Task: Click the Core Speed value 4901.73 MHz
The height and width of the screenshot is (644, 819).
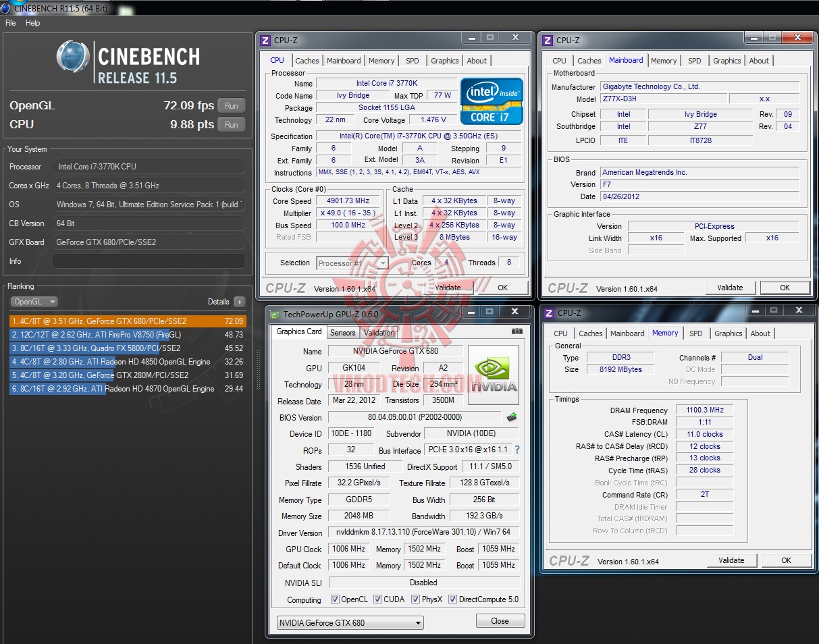Action: pyautogui.click(x=349, y=201)
